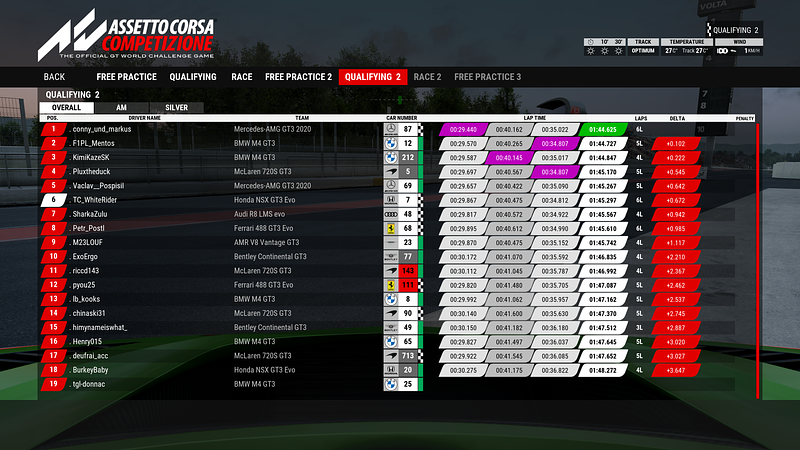Click the Bentley logo for car 49
Viewport: 800px width, 450px height.
point(391,328)
